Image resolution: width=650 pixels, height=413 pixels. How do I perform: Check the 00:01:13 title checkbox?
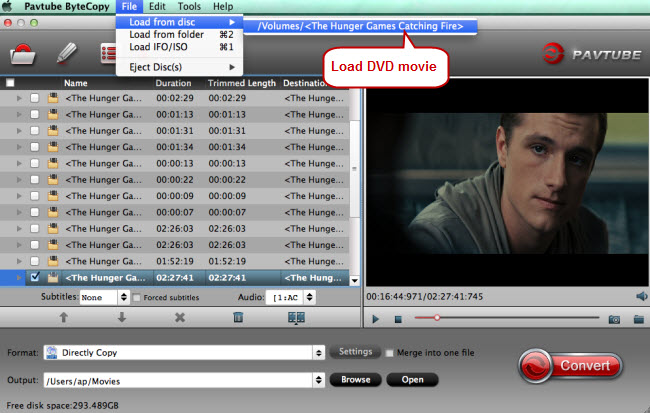pos(34,114)
